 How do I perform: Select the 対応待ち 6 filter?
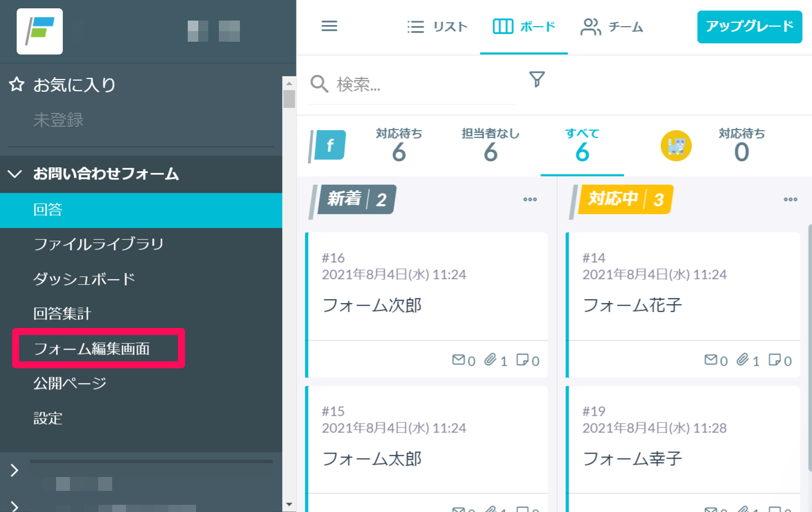[x=399, y=146]
